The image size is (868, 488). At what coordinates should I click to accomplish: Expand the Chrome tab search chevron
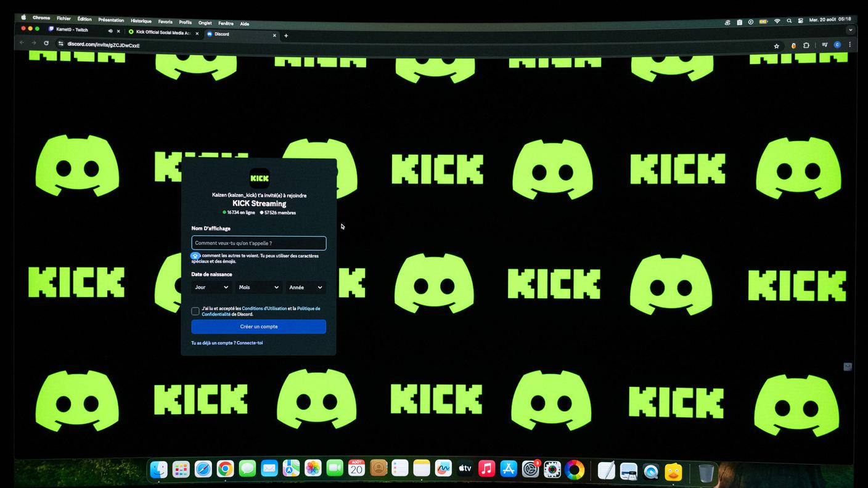click(x=851, y=30)
